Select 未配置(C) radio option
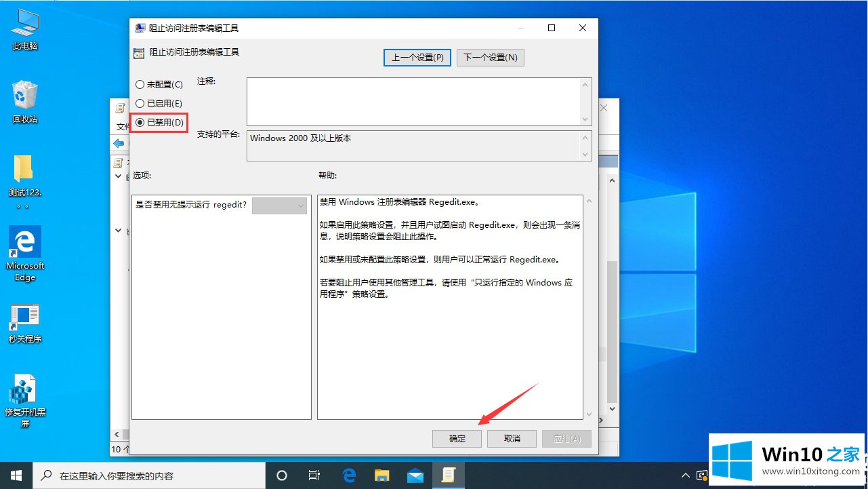Viewport: 868px width, 489px height. coord(159,85)
